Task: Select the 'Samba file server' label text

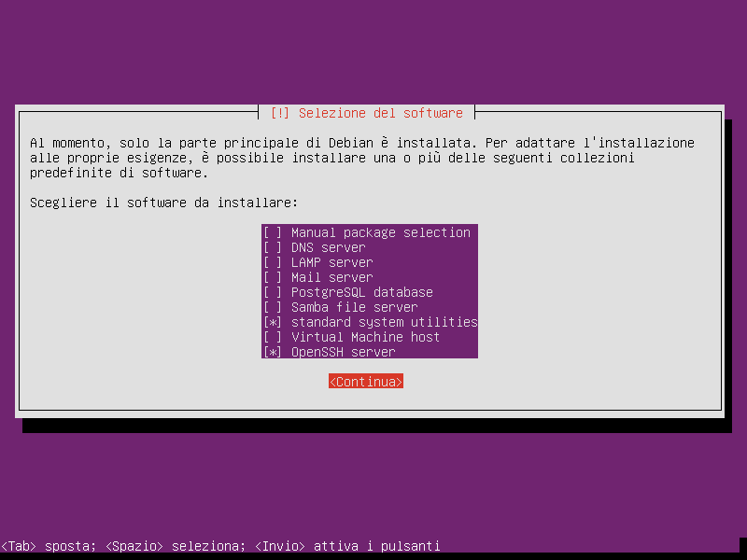Action: tap(355, 307)
